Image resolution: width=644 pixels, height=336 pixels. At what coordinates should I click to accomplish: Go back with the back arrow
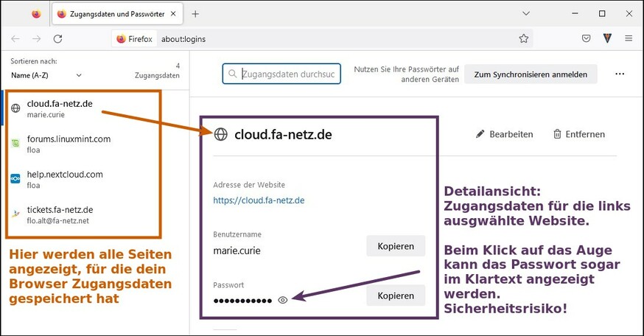pyautogui.click(x=15, y=38)
